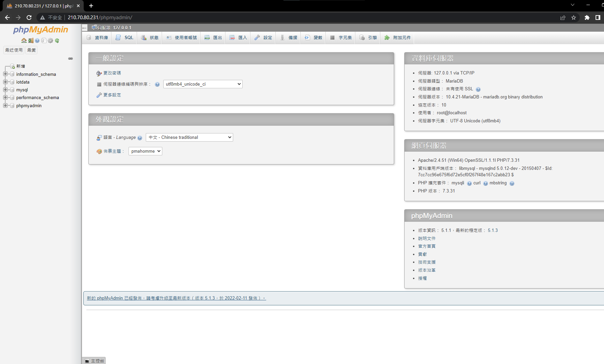This screenshot has width=604, height=364.
Task: Go back in the browser
Action: click(7, 18)
